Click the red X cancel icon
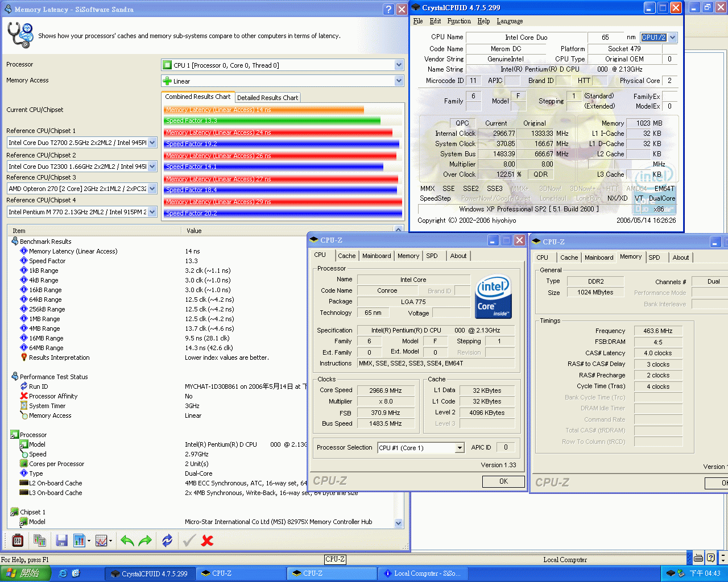This screenshot has height=582, width=728. pyautogui.click(x=208, y=541)
